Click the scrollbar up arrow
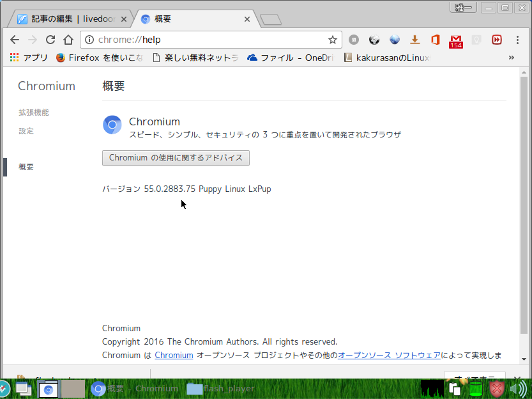532x399 pixels. point(524,72)
